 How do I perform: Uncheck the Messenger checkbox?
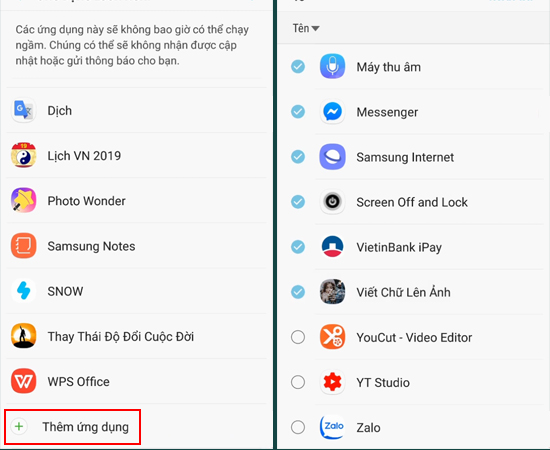coord(298,112)
